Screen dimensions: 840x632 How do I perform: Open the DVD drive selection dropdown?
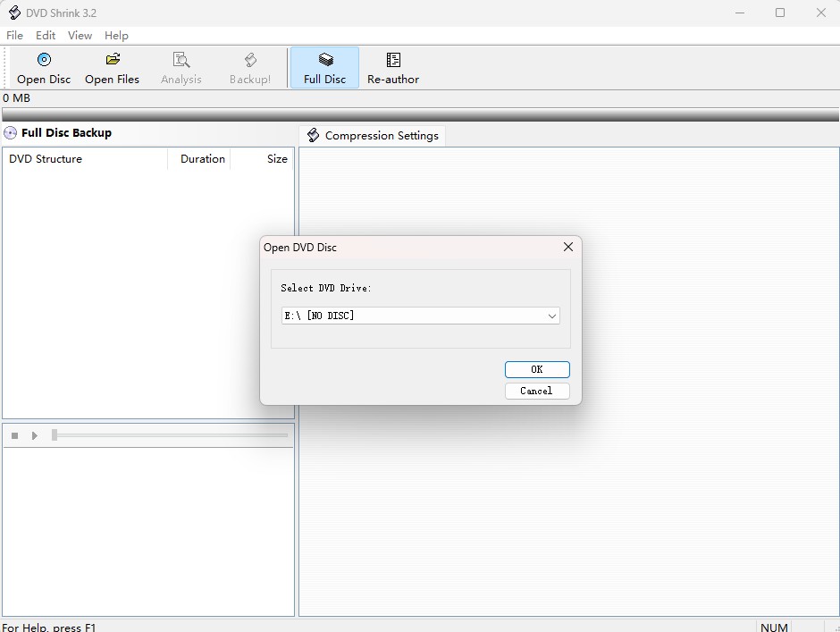(x=552, y=316)
